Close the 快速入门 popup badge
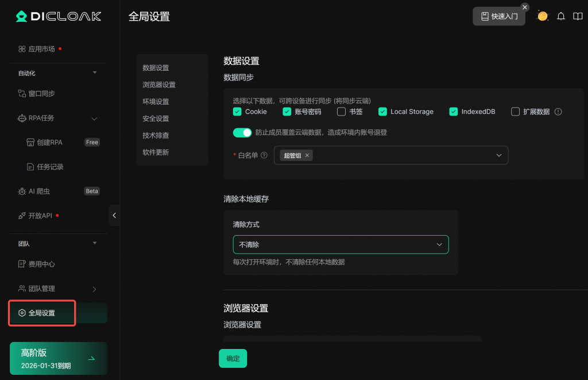This screenshot has height=380, width=588. click(524, 7)
